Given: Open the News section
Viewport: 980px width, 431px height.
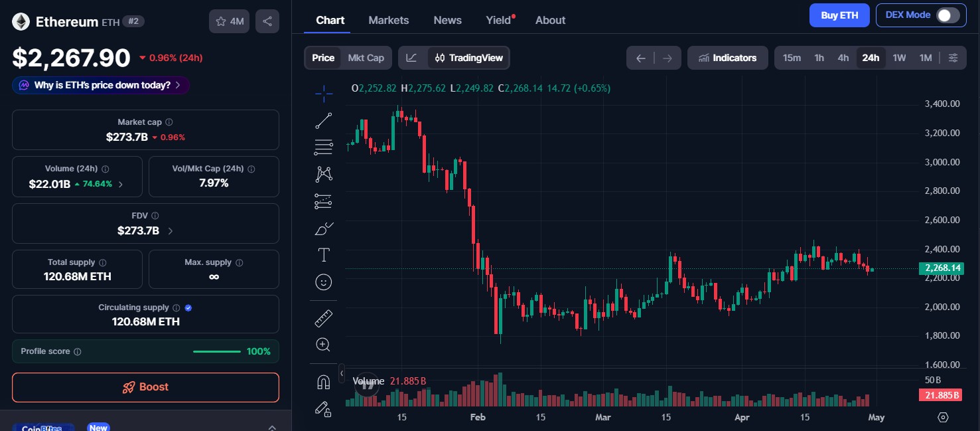Looking at the screenshot, I should pyautogui.click(x=447, y=20).
